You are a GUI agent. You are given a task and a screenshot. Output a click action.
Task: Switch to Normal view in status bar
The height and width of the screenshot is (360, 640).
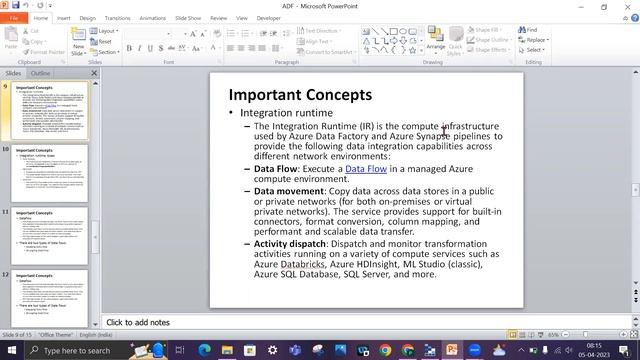(x=512, y=335)
